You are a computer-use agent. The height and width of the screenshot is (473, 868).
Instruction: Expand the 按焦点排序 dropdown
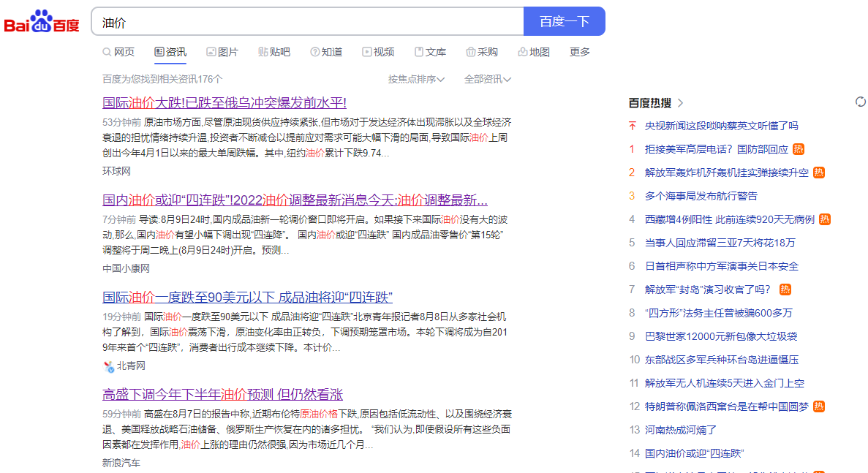(416, 79)
